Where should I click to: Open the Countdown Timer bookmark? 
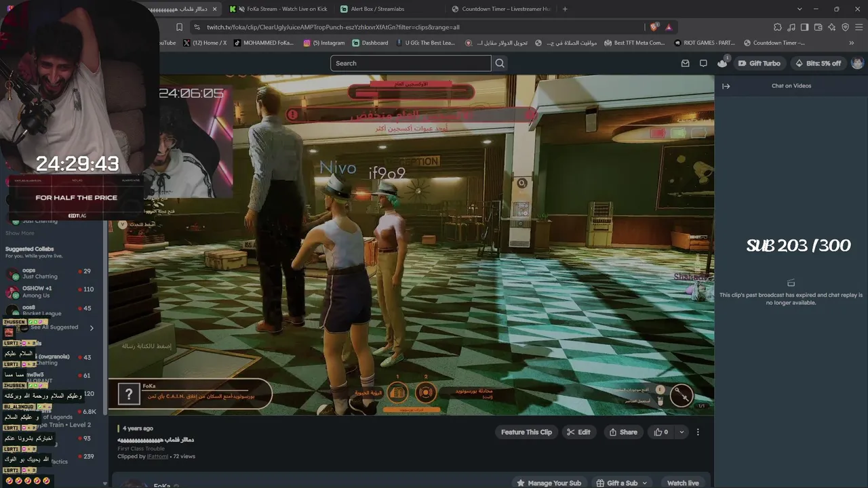tap(774, 43)
